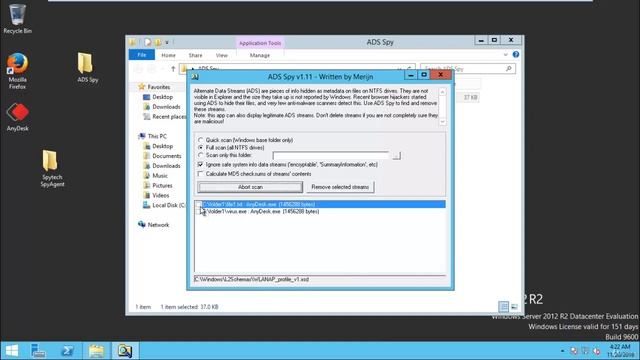
Task: Open the File tab in Explorer ribbon
Action: [x=142, y=55]
